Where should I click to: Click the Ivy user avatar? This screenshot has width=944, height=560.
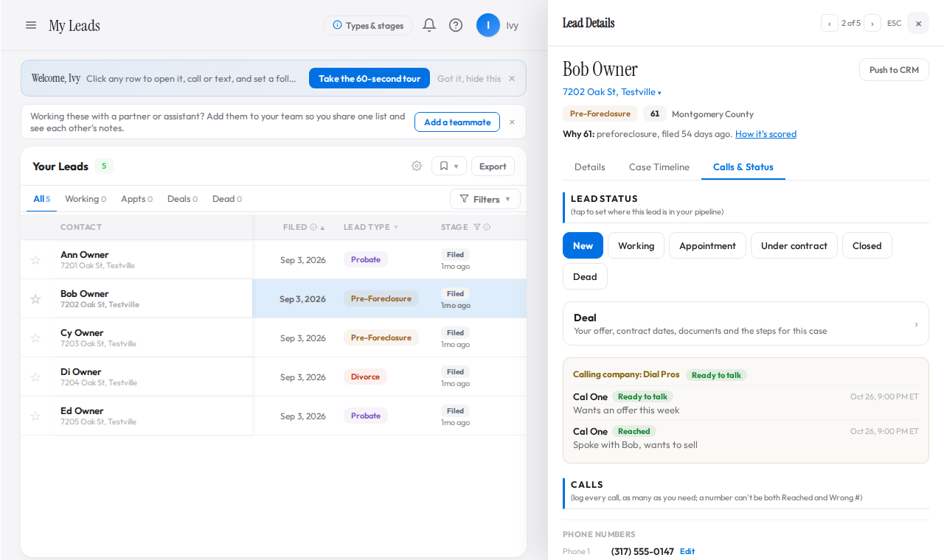click(x=488, y=25)
